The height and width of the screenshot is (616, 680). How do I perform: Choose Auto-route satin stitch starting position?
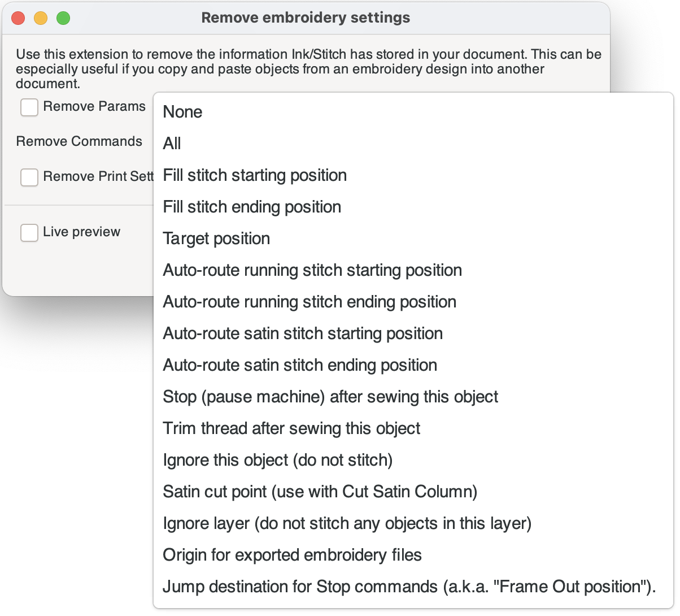(413, 333)
